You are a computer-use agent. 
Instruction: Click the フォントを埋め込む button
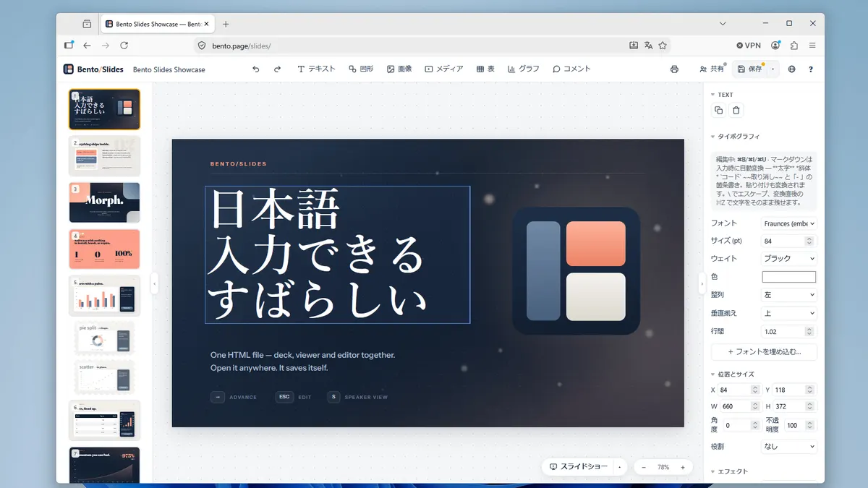[x=764, y=352]
